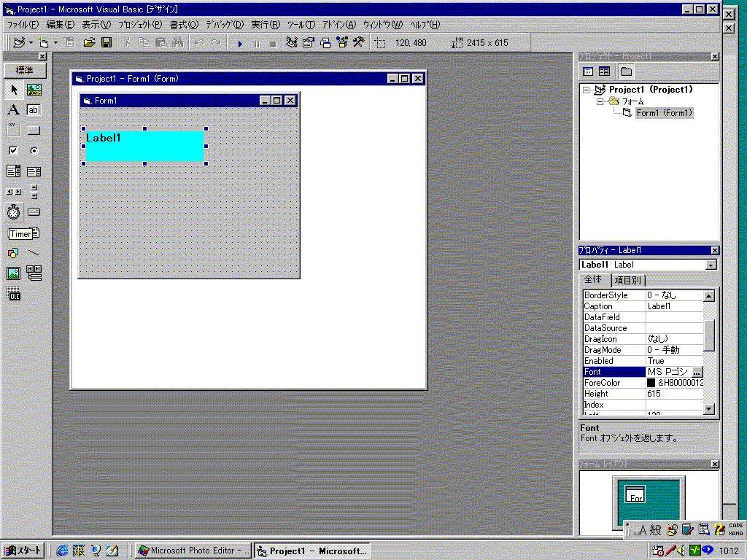Open the 表示(V) menu
This screenshot has height=560, width=747.
(96, 25)
